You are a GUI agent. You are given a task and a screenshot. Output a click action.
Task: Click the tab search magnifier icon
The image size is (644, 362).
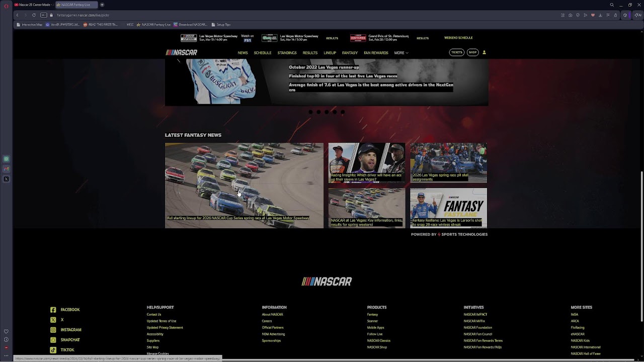point(612,5)
